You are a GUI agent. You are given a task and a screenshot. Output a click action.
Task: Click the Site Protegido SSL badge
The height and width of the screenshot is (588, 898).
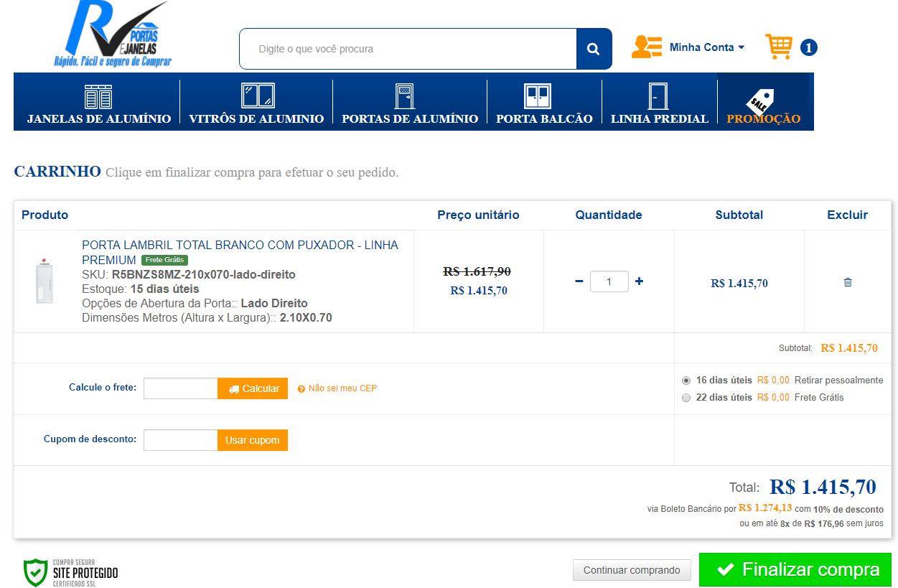(70, 572)
